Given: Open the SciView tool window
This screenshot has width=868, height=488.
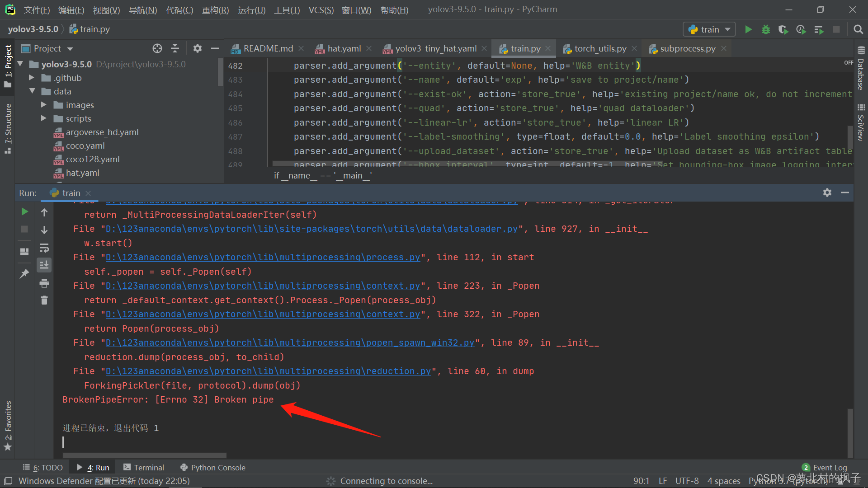Looking at the screenshot, I should click(861, 123).
